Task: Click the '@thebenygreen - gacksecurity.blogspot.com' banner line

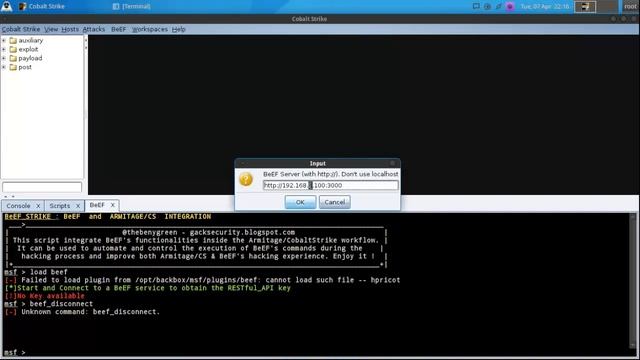Action: 208,232
